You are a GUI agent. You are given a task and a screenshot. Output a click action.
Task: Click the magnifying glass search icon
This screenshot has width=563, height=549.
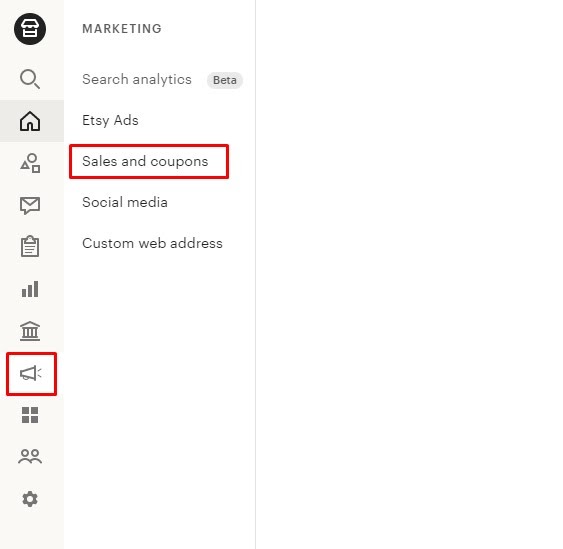tap(30, 79)
